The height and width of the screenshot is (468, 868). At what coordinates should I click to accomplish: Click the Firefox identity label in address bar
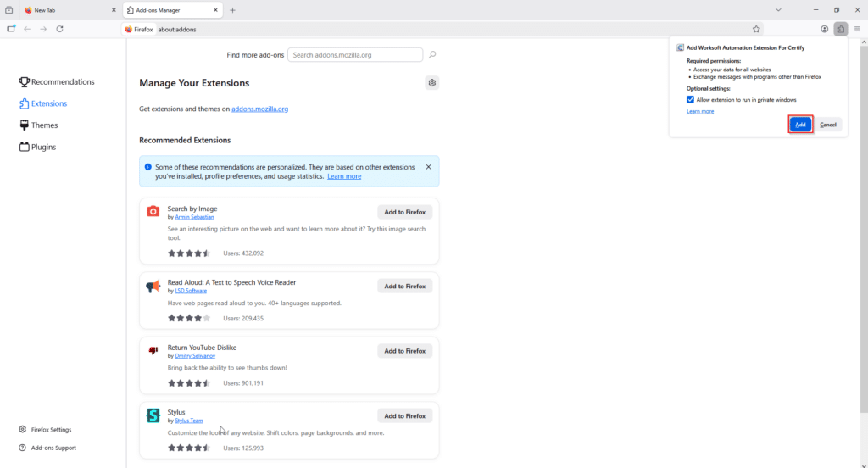pyautogui.click(x=140, y=30)
